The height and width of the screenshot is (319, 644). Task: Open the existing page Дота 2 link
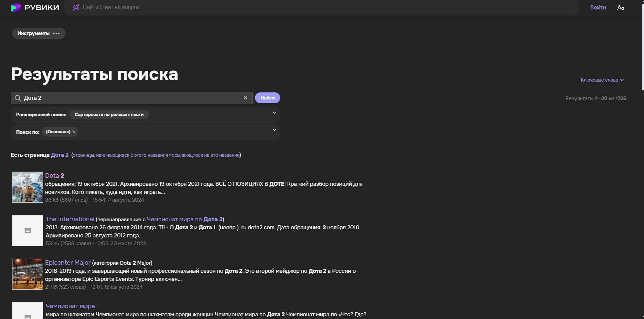coord(60,155)
